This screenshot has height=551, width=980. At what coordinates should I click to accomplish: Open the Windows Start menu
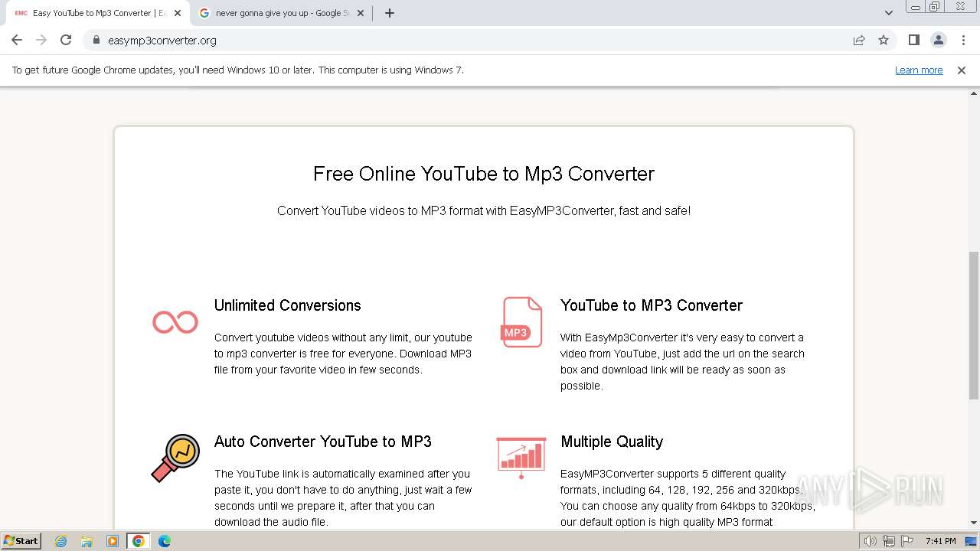pos(21,540)
